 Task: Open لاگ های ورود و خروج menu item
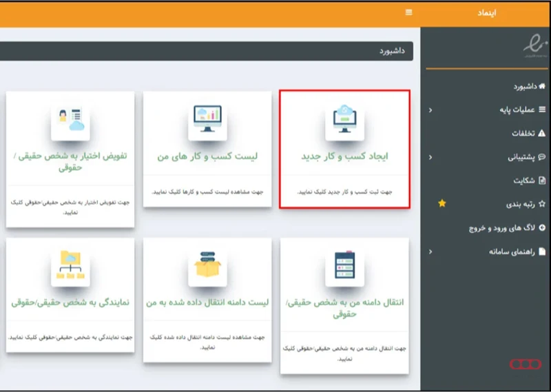(x=502, y=228)
